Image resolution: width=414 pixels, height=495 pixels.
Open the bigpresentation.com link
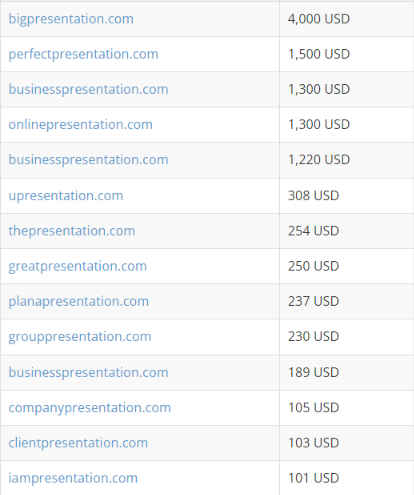[71, 19]
